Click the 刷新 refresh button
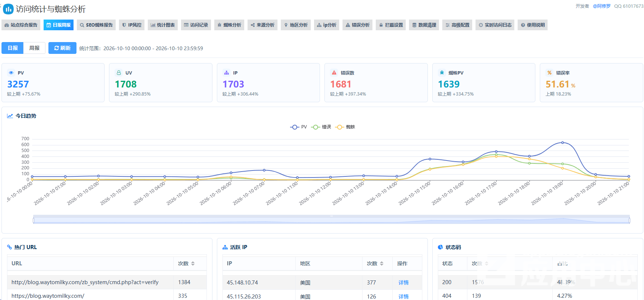The width and height of the screenshot is (644, 300). point(62,48)
